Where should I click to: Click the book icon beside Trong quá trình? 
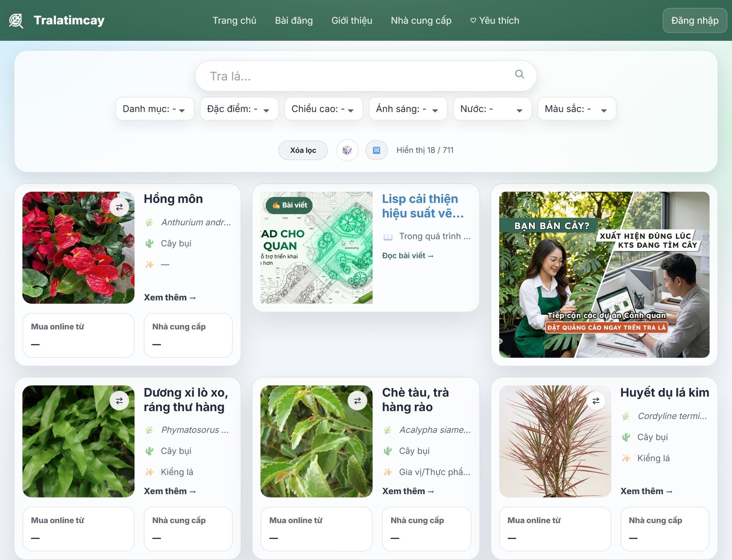coord(388,236)
